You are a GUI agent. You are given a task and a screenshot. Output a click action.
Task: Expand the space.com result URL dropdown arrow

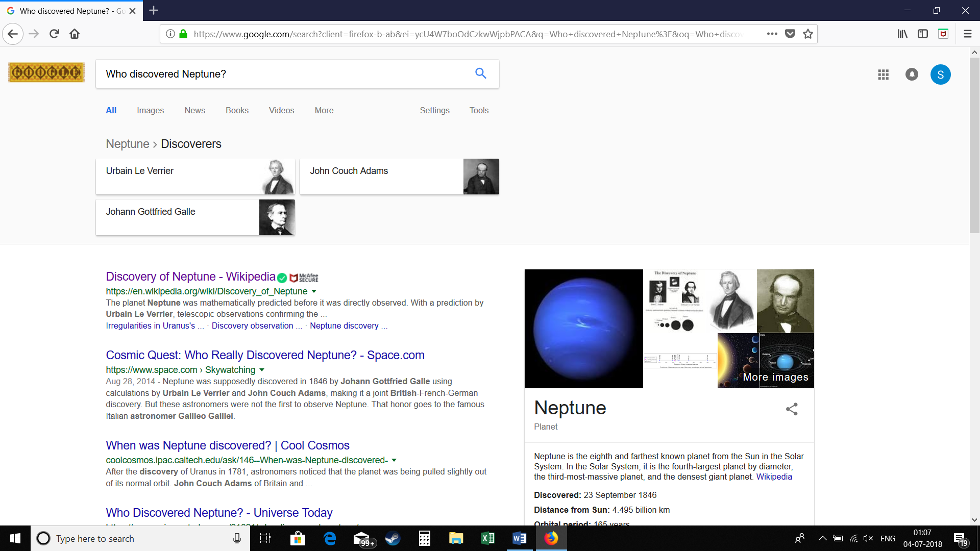tap(262, 370)
